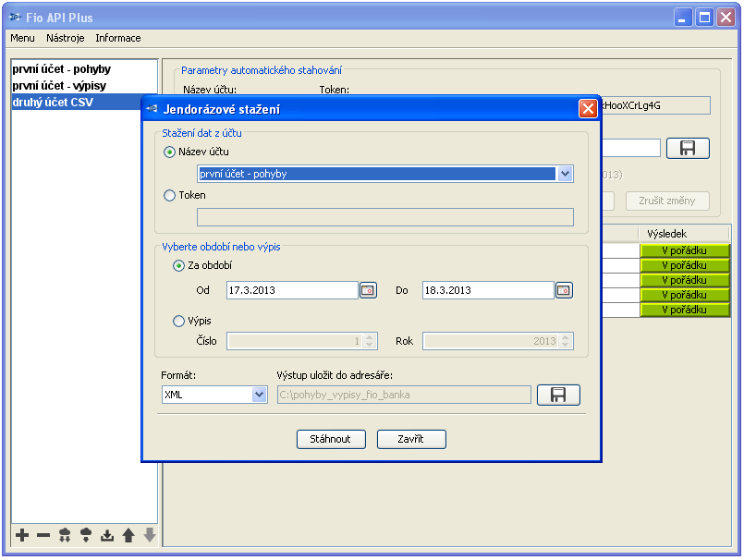Open the calendar picker for the Od date
The image size is (744, 560).
click(368, 290)
